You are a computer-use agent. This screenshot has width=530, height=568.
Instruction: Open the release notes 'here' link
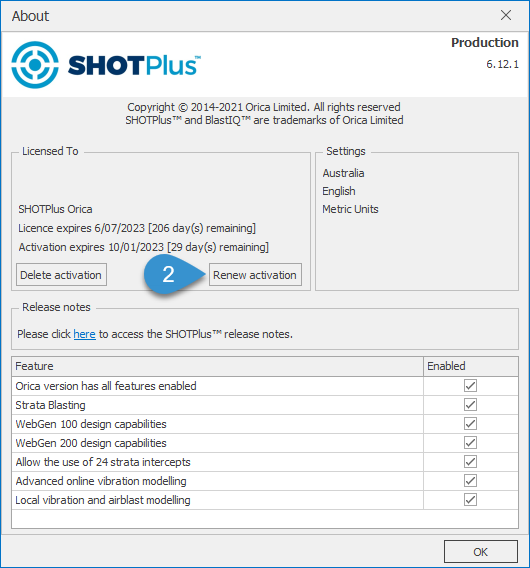pyautogui.click(x=84, y=334)
